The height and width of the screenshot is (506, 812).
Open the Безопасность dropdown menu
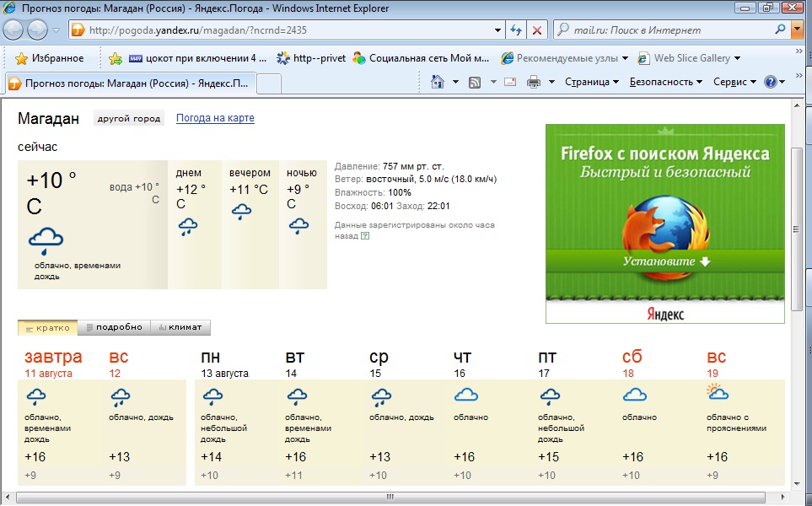666,82
